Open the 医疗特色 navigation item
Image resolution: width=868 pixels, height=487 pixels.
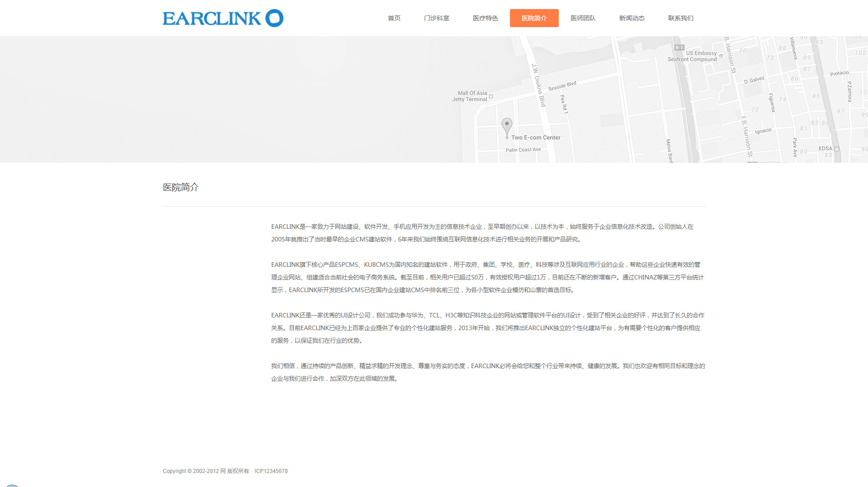pyautogui.click(x=485, y=18)
